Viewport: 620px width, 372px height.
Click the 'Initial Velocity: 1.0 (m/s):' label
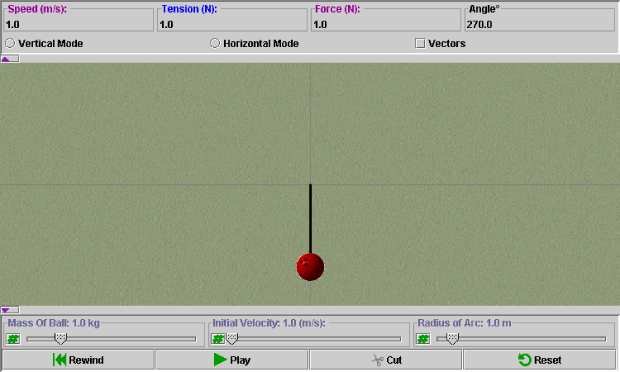pyautogui.click(x=269, y=323)
